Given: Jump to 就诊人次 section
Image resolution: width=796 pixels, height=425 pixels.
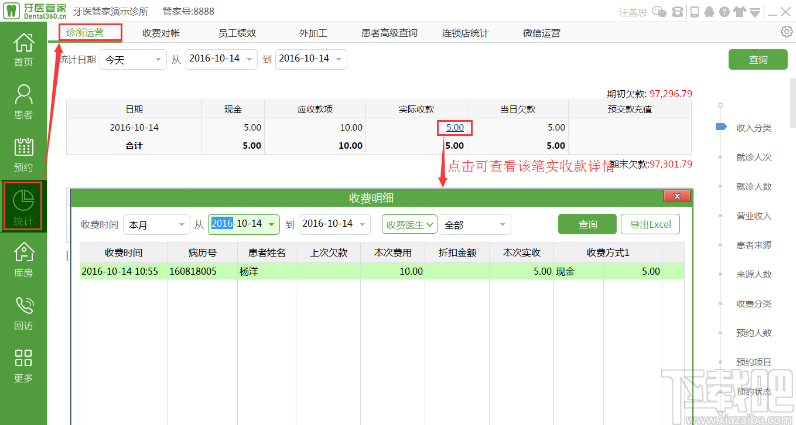Looking at the screenshot, I should [x=754, y=157].
